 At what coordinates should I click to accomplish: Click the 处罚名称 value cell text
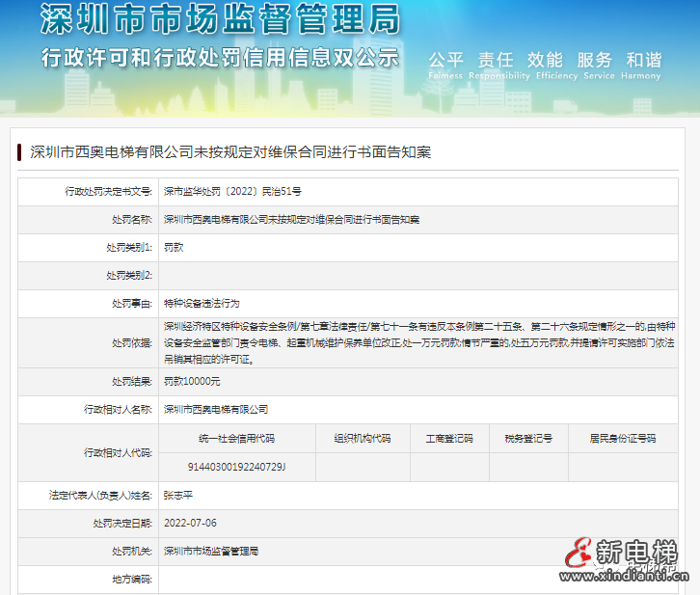point(291,220)
